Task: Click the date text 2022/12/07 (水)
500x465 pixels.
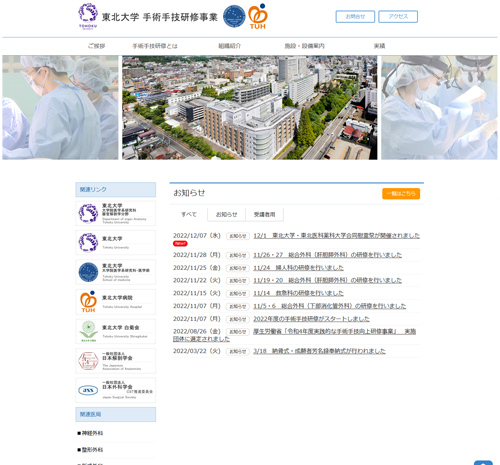Action: coord(197,236)
